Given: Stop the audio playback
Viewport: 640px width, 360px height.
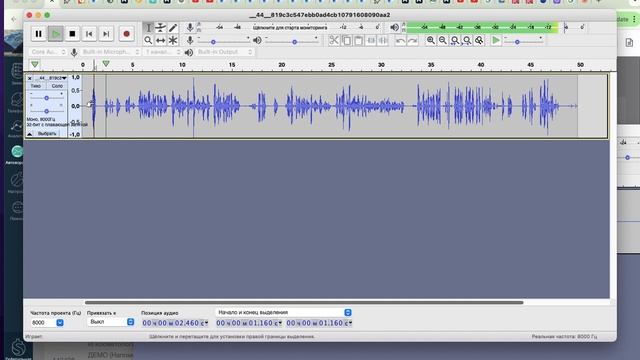Looking at the screenshot, I should 72,34.
